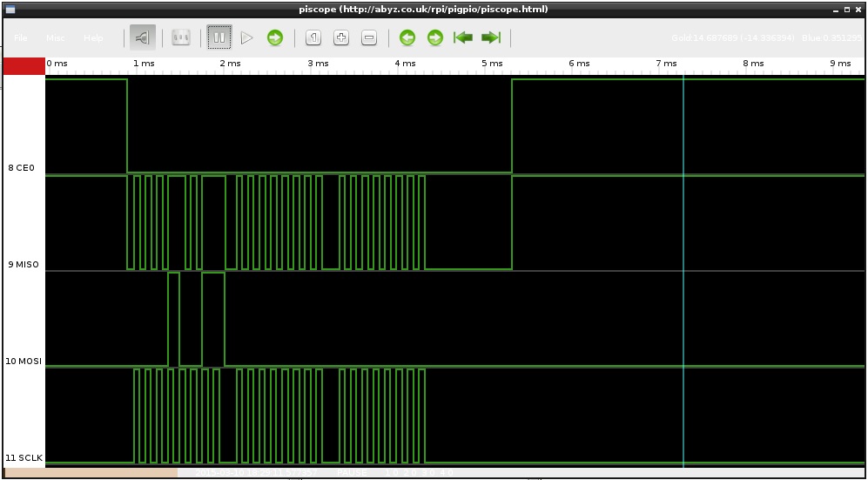Toggle the connect plug icon
This screenshot has height=480, width=868.
[143, 37]
